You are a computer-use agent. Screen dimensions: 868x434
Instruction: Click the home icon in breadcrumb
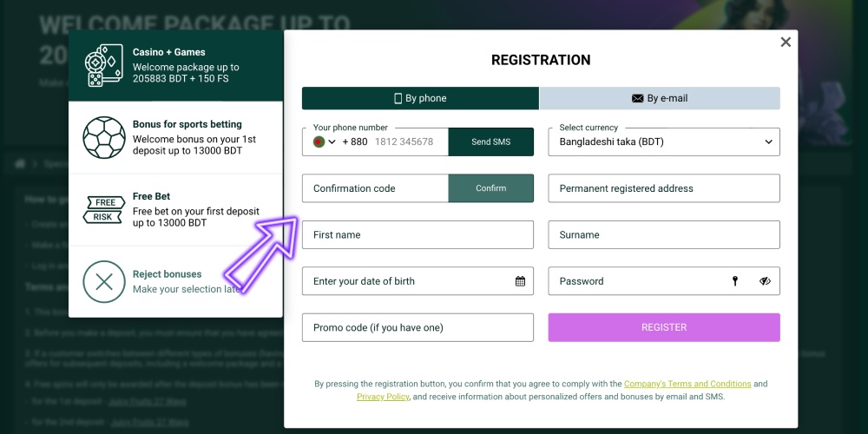[21, 164]
